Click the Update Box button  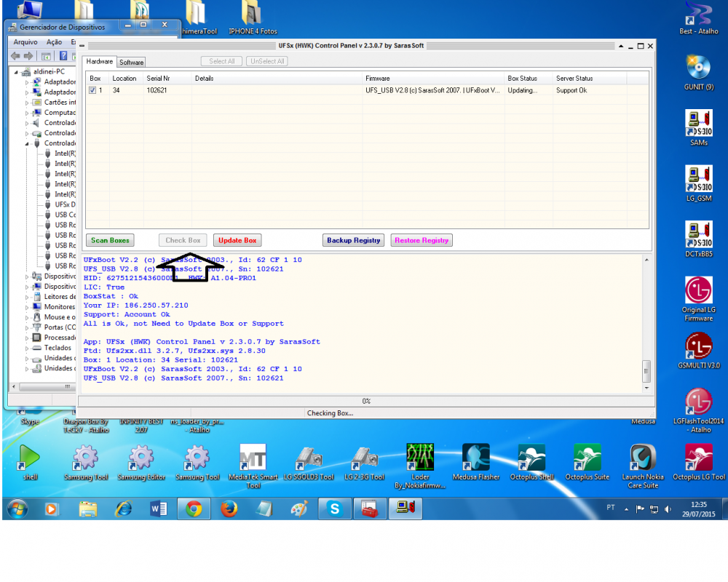tap(237, 240)
